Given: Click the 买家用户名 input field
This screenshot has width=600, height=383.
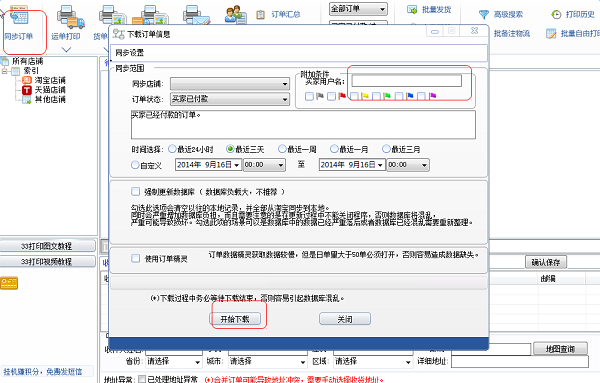Looking at the screenshot, I should click(x=406, y=81).
